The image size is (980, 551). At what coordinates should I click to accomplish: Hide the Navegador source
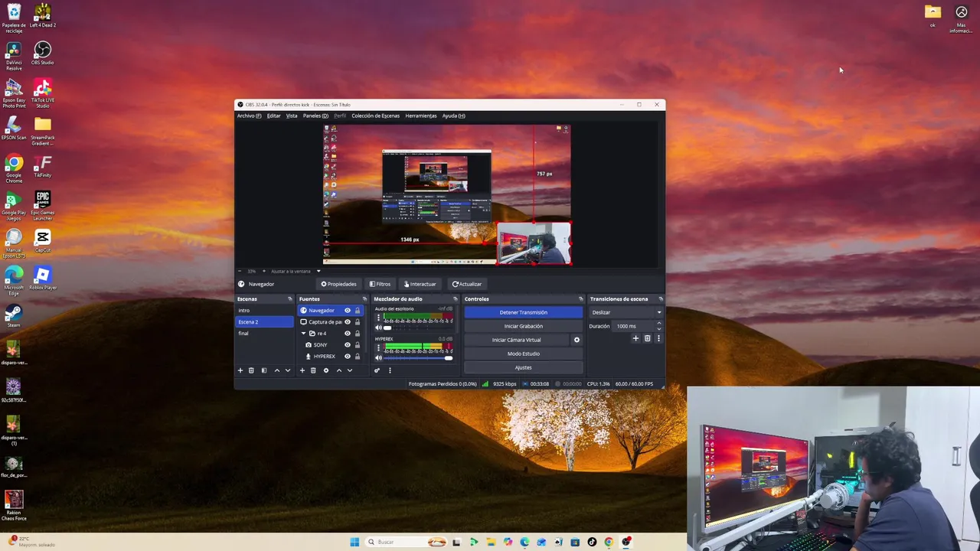[347, 311]
